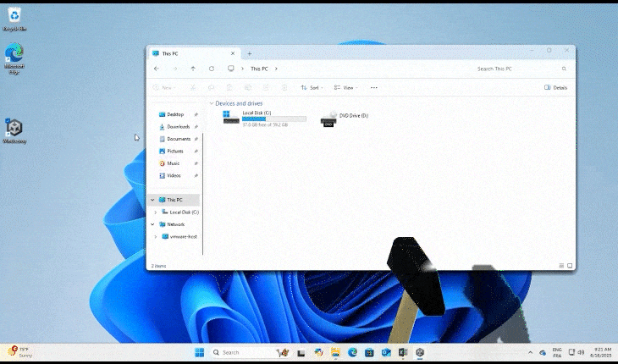Click the ENG FRA language indicator
The image size is (618, 364).
557,352
